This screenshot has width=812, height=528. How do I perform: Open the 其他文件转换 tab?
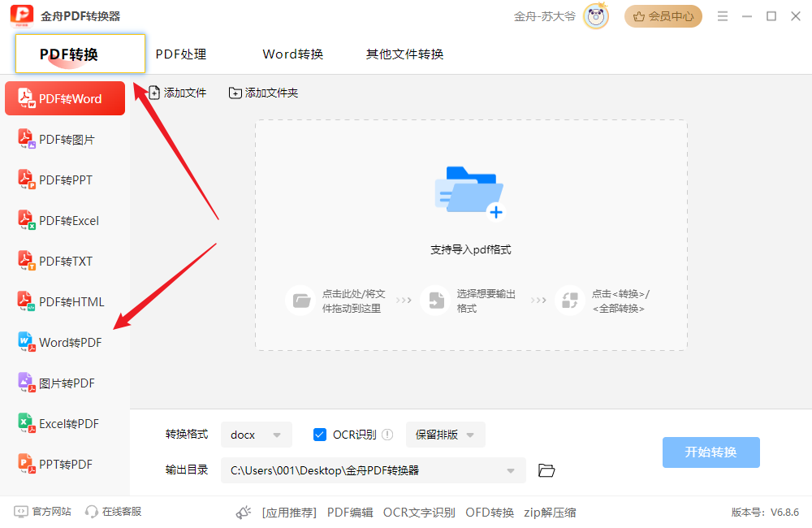point(405,54)
